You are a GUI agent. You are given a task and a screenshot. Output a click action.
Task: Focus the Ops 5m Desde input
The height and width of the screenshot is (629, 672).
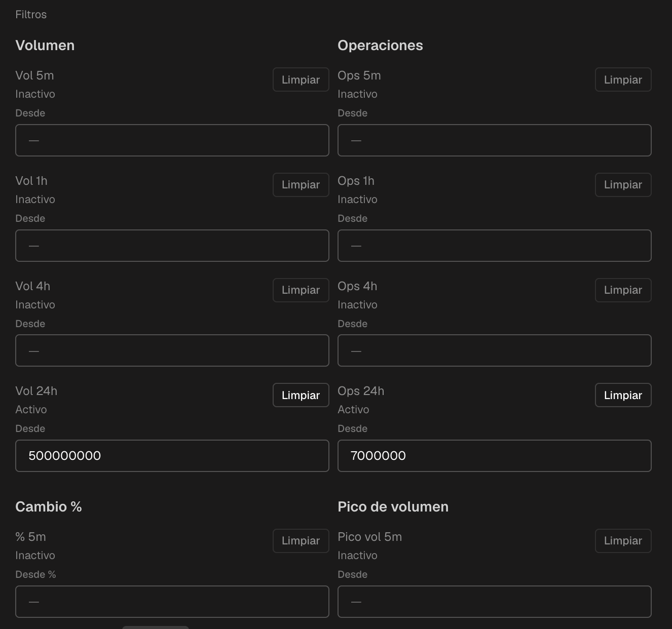[495, 140]
